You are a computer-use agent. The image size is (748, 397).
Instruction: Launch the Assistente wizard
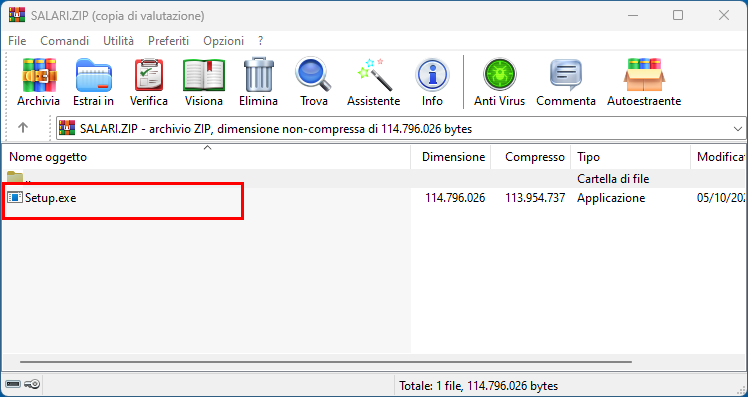(x=374, y=82)
